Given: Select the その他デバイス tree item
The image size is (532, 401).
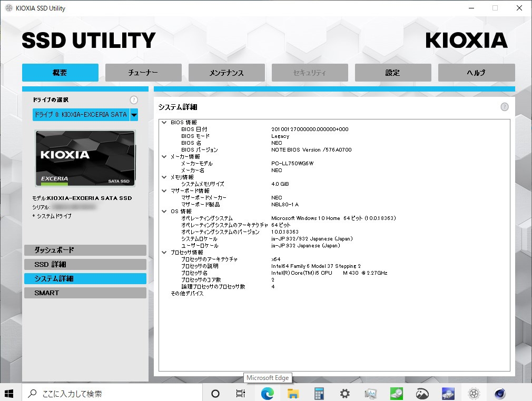Looking at the screenshot, I should [187, 294].
